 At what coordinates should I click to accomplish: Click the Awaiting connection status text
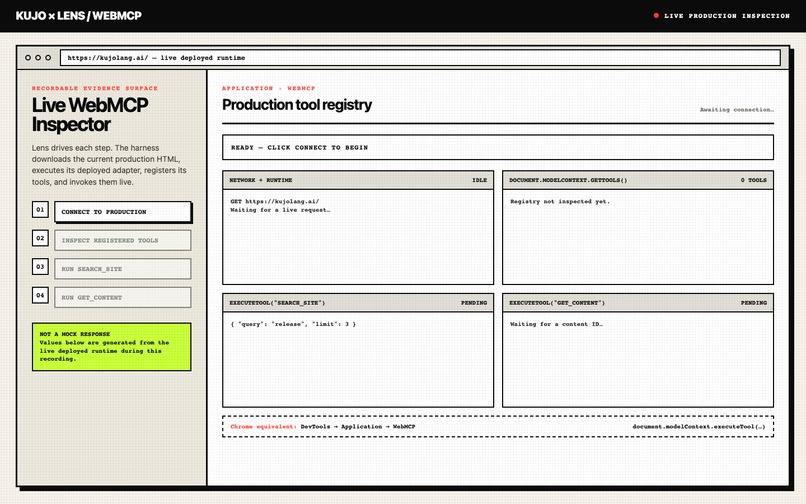coord(737,110)
